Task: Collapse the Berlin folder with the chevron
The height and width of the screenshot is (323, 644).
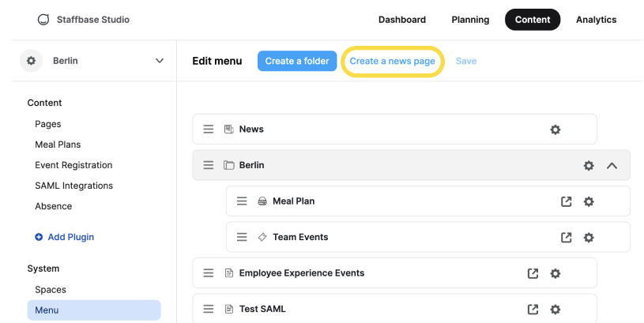Action: (x=612, y=165)
